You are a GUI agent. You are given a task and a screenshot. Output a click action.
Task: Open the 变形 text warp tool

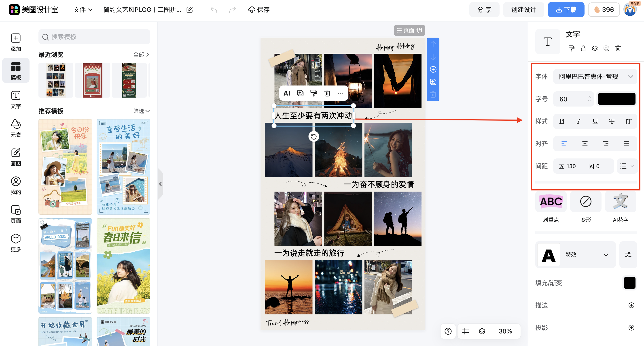(x=585, y=201)
